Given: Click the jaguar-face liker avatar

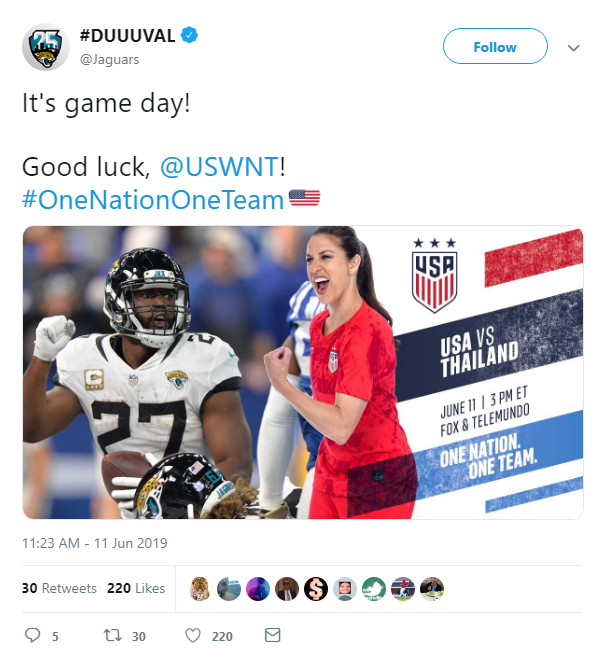Looking at the screenshot, I should pyautogui.click(x=200, y=589).
